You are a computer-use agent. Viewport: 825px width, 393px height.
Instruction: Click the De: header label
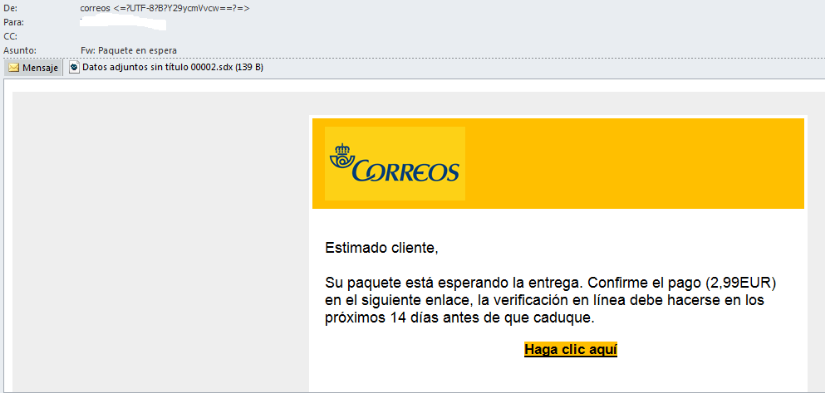[11, 8]
